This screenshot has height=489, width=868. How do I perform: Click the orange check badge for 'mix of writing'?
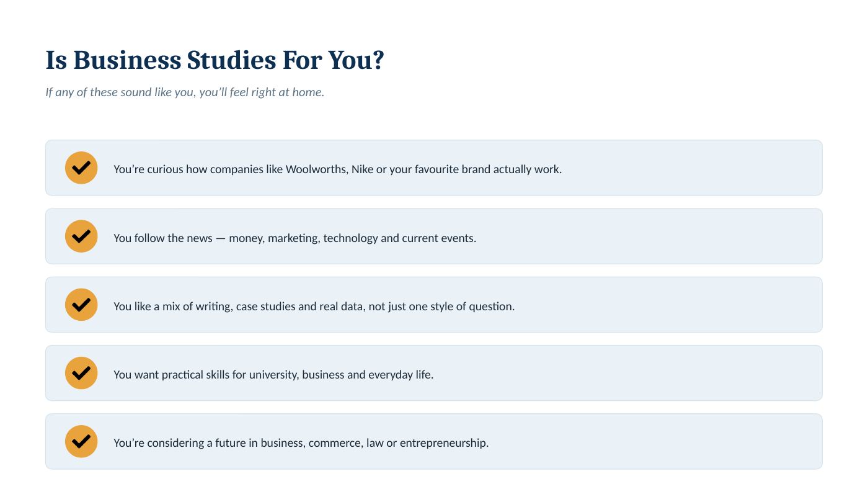pyautogui.click(x=81, y=304)
